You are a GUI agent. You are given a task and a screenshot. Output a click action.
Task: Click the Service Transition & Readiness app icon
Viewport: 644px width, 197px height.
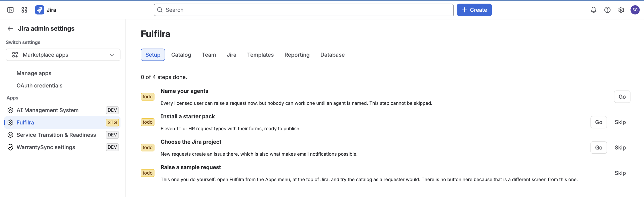[10, 135]
